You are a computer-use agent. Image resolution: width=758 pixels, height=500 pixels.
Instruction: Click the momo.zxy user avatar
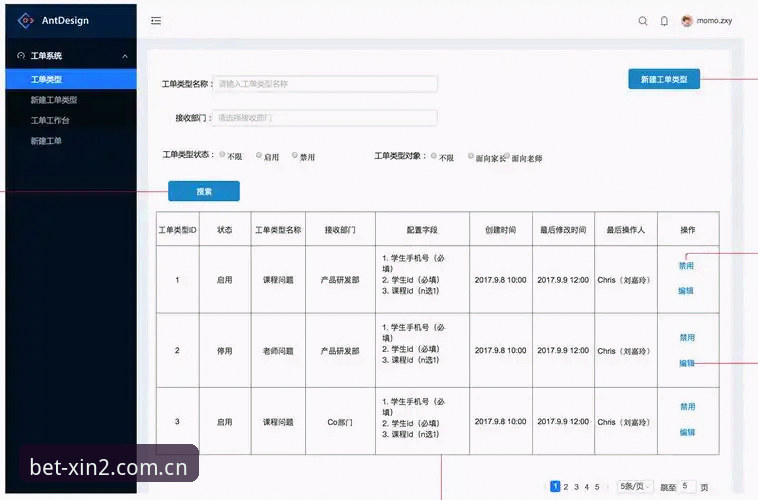click(x=686, y=21)
